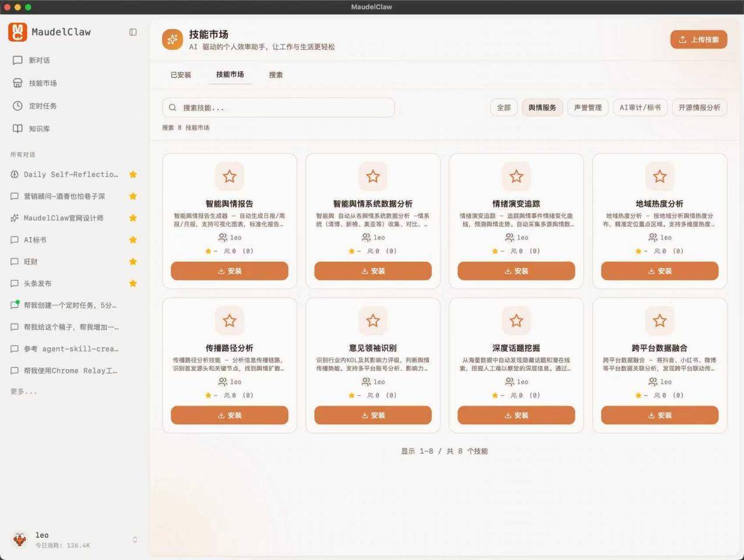The image size is (744, 560).
Task: Unstar the Daily Self-Reflection conversation
Action: 133,174
